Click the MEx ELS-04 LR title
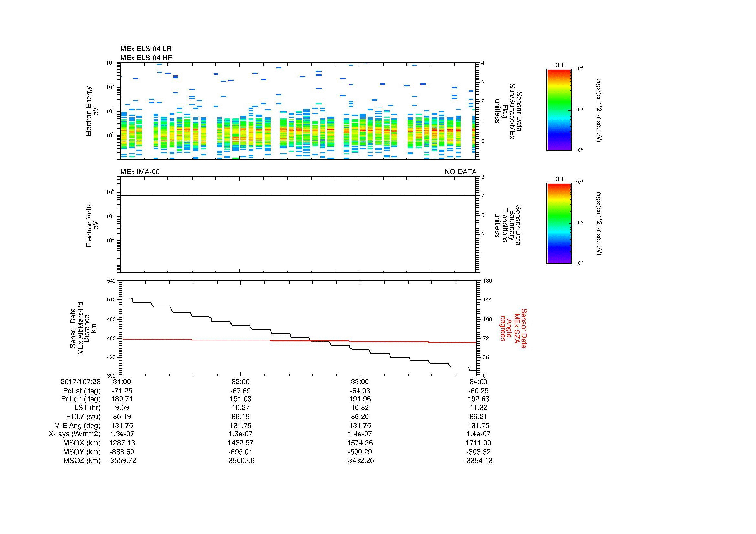Image resolution: width=756 pixels, height=534 pixels. coord(146,49)
